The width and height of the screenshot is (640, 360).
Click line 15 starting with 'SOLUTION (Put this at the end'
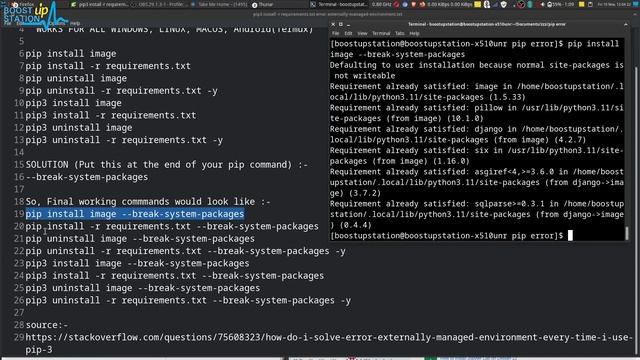(x=167, y=164)
